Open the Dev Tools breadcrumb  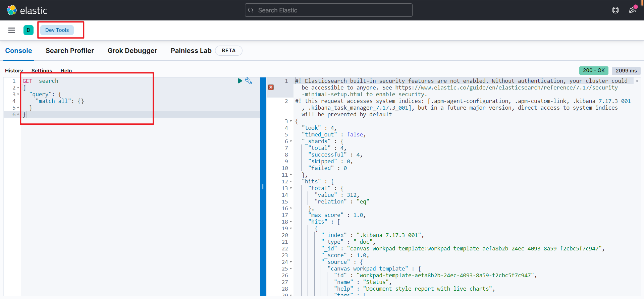pos(57,30)
